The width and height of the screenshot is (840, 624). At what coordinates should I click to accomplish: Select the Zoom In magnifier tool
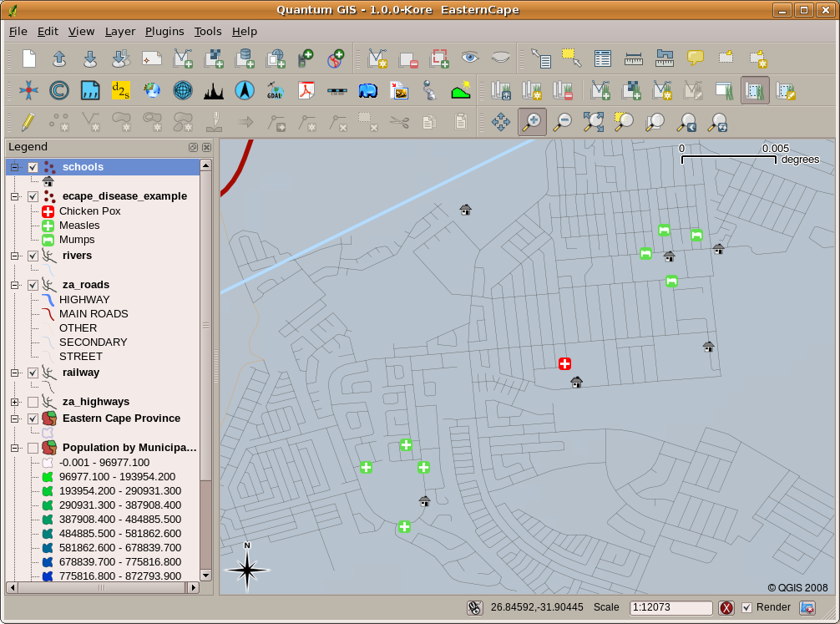(x=533, y=123)
